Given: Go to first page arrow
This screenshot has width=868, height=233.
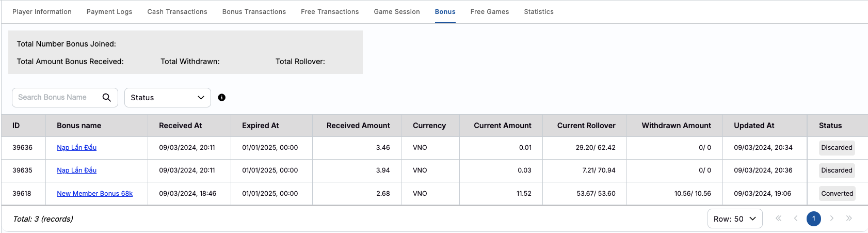Looking at the screenshot, I should 779,219.
